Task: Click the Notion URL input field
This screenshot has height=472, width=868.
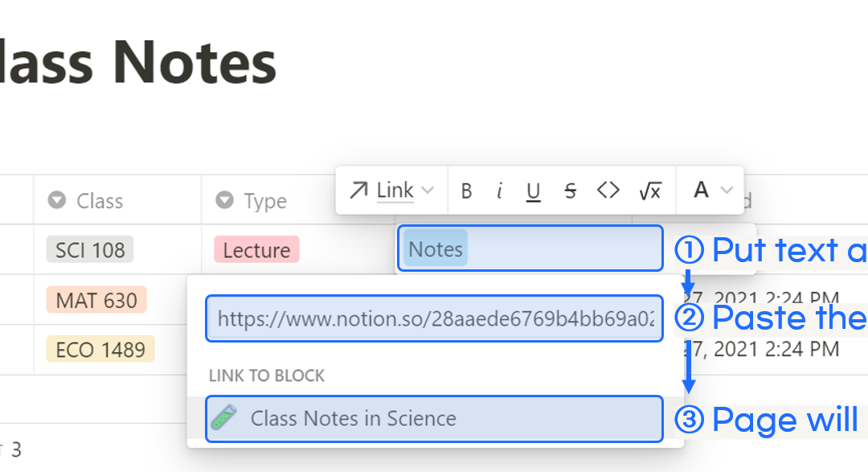Action: 435,318
